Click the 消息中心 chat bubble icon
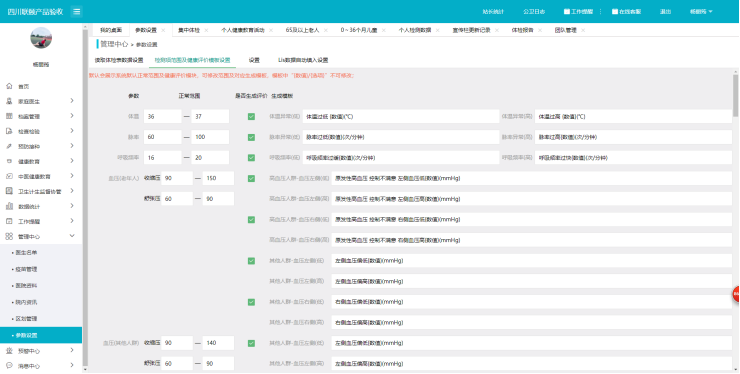This screenshot has width=740, height=374. (x=9, y=366)
